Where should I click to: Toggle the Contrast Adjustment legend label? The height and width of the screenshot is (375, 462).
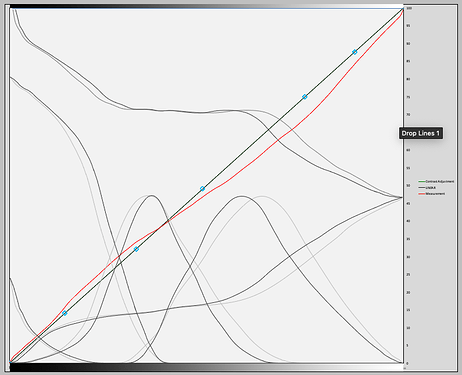(440, 181)
